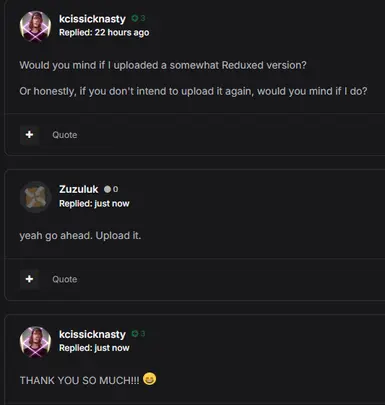The image size is (385, 405).
Task: Click the smiley emoji after THANK YOU
Action: tap(149, 379)
